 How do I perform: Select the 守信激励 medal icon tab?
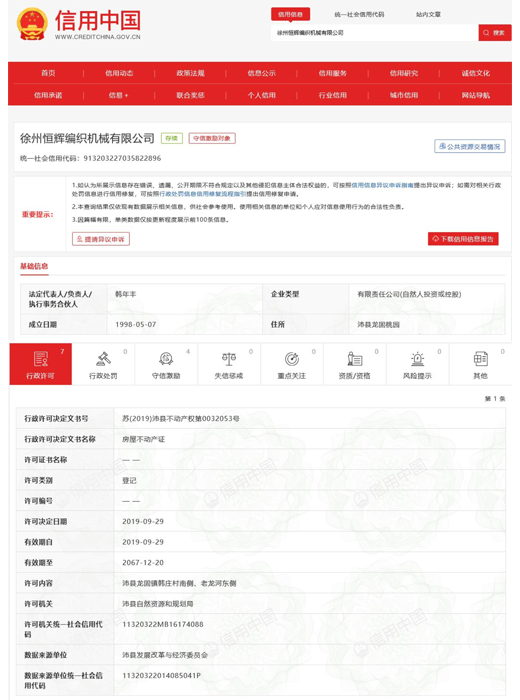166,364
